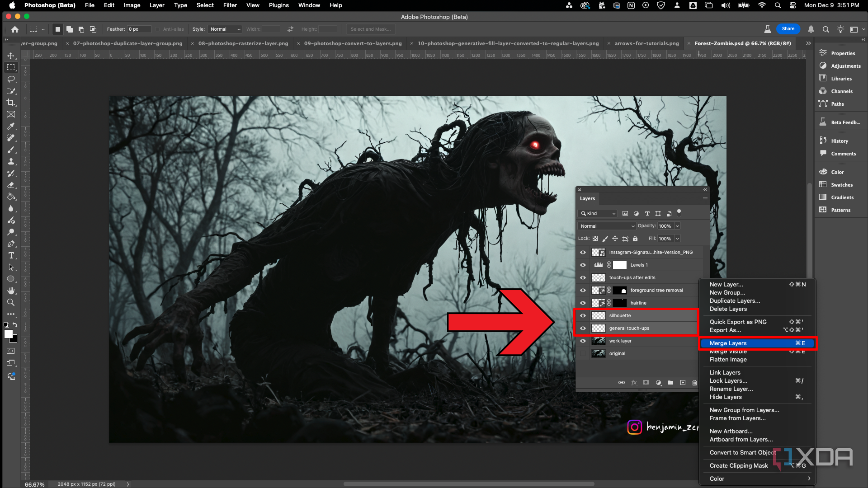Hide the Levels 1 adjustment layer
Screen dimensions: 868x488
click(x=583, y=265)
